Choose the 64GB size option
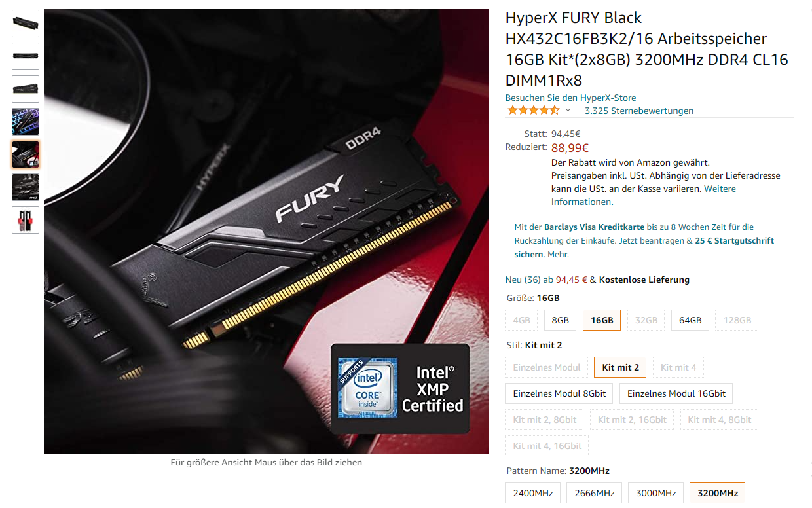The width and height of the screenshot is (812, 508). pyautogui.click(x=690, y=320)
